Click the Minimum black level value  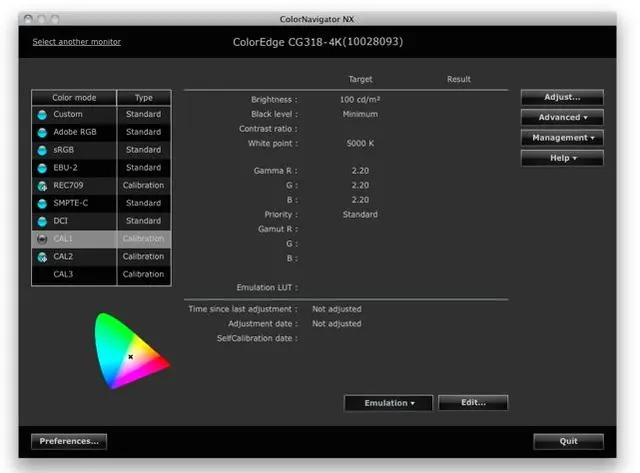click(360, 114)
